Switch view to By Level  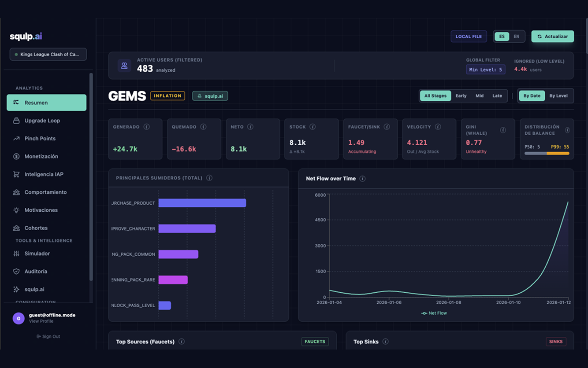coord(558,96)
